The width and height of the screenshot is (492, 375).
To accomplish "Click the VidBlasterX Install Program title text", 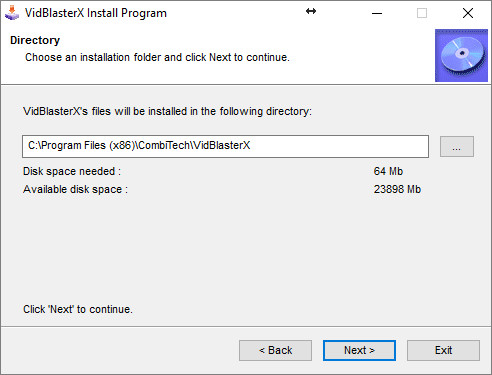I will click(96, 13).
